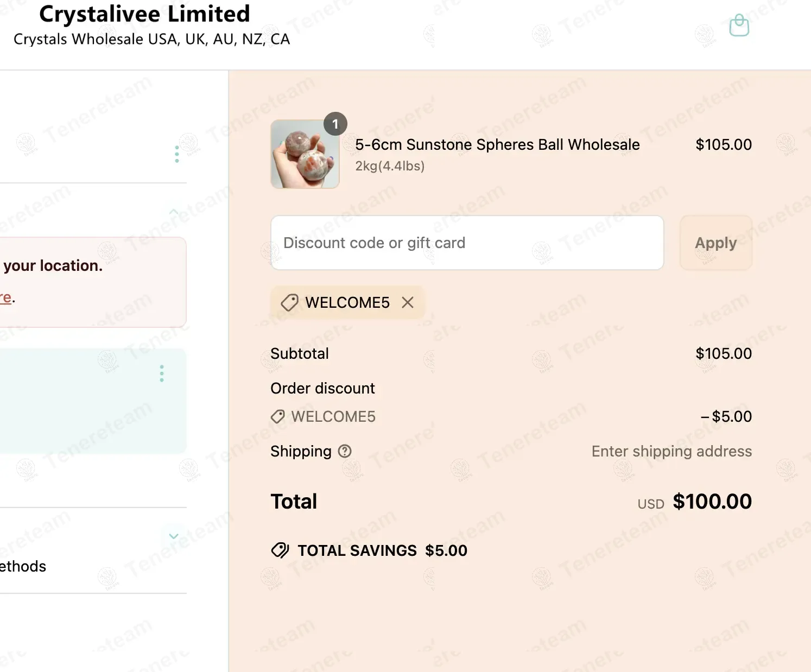The width and height of the screenshot is (811, 672).
Task: Collapse the section using the up chevron
Action: coord(174,211)
